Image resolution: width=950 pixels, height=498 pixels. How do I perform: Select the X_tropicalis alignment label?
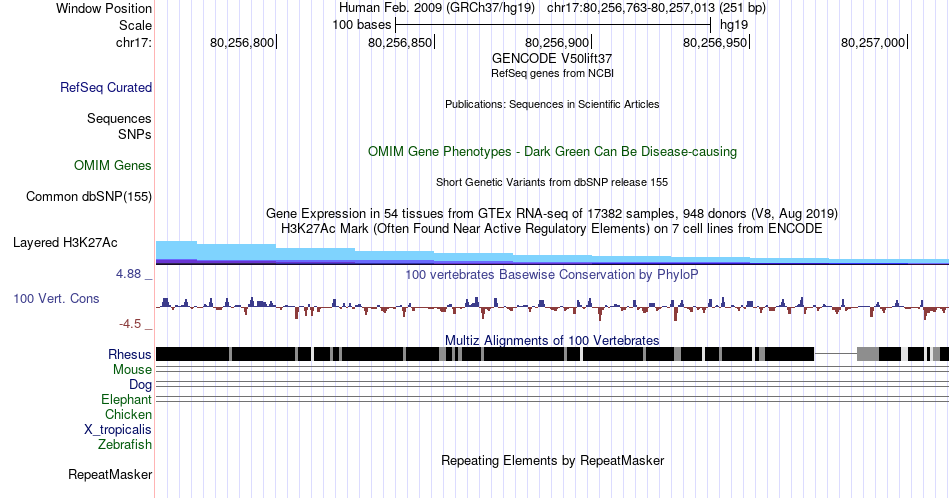pos(118,430)
